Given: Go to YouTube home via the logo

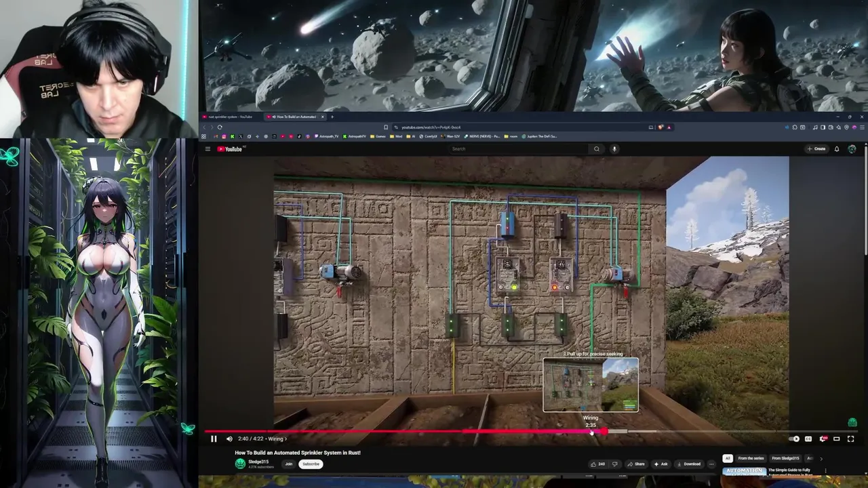Looking at the screenshot, I should [x=230, y=149].
